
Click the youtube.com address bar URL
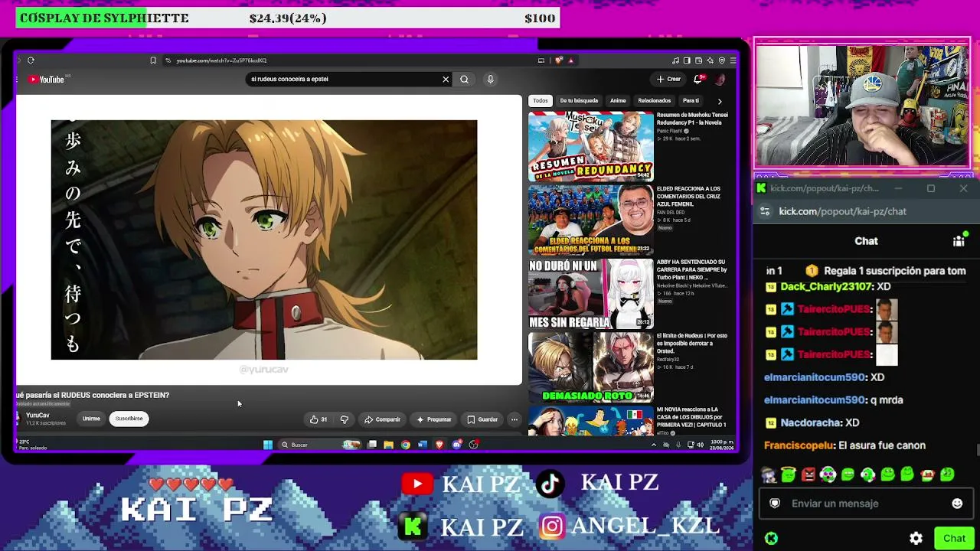[221, 60]
